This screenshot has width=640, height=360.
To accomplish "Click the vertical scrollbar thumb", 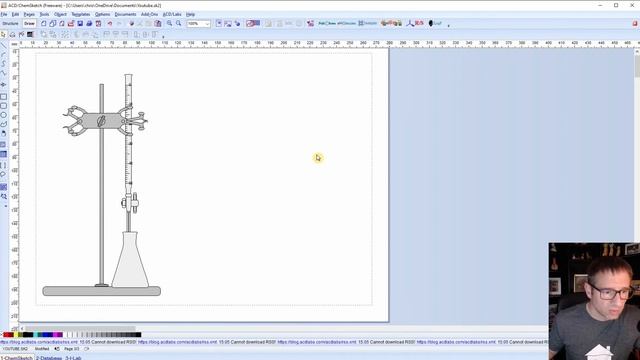I will pyautogui.click(x=637, y=66).
